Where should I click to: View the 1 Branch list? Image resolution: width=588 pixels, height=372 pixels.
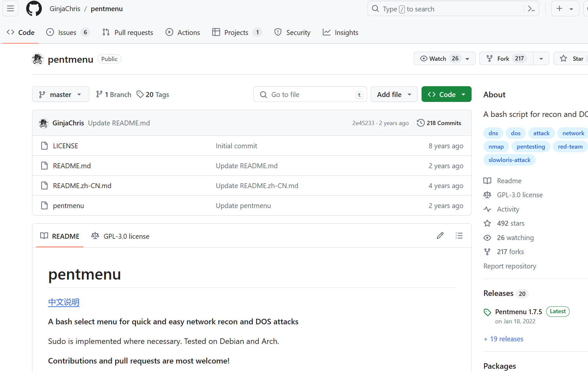[113, 94]
